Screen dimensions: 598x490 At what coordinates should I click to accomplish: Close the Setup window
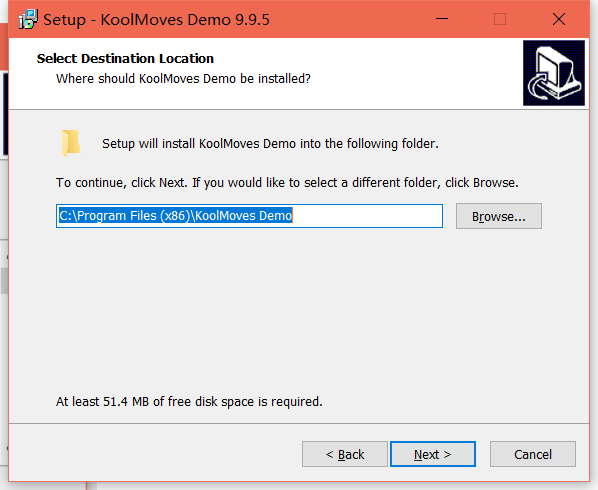tap(559, 19)
